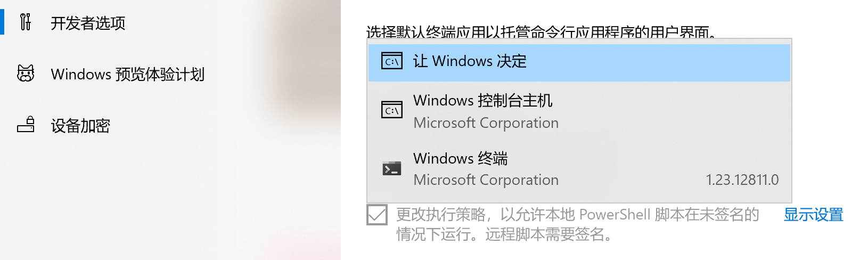The height and width of the screenshot is (260, 868).
Task: Select 让 Windows 决定 from the dropdown list
Action: click(470, 62)
